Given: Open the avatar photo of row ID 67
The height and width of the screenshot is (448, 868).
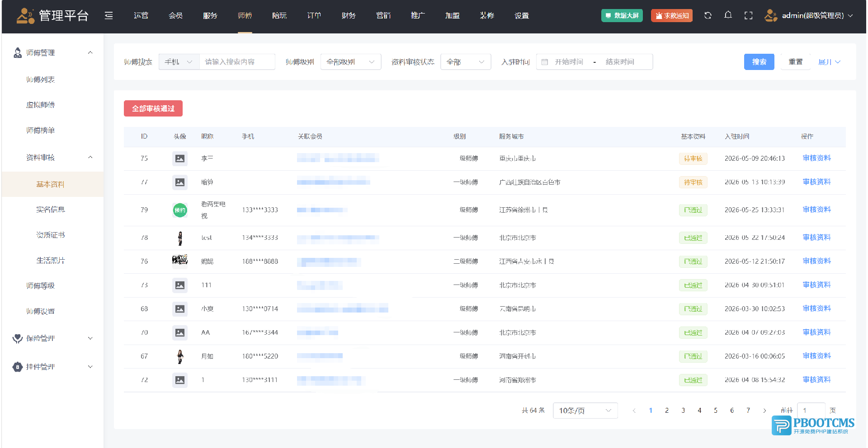Looking at the screenshot, I should 180,356.
